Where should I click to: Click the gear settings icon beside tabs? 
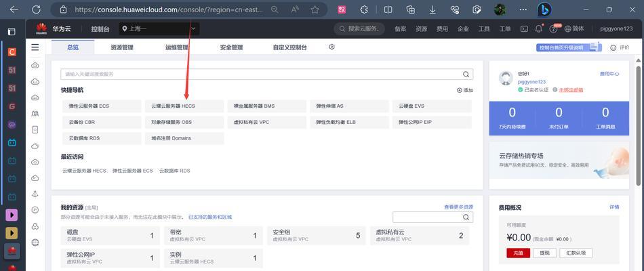pos(332,47)
